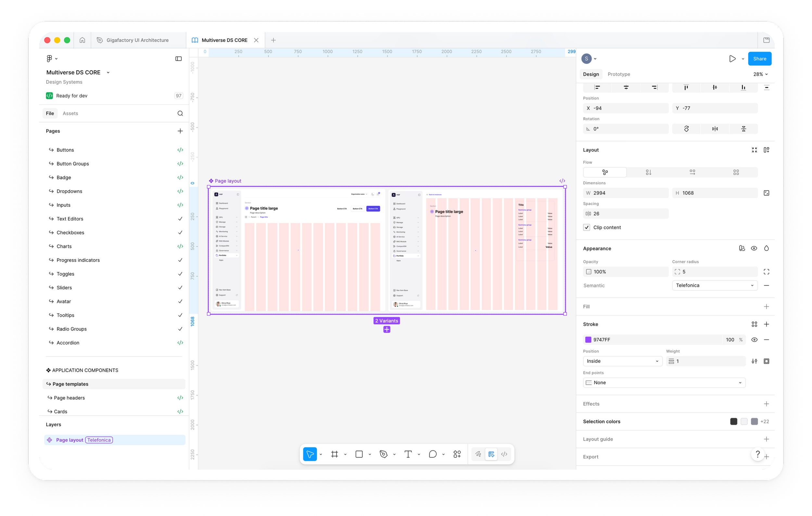
Task: Toggle the left sidebar panel icon
Action: tap(178, 59)
